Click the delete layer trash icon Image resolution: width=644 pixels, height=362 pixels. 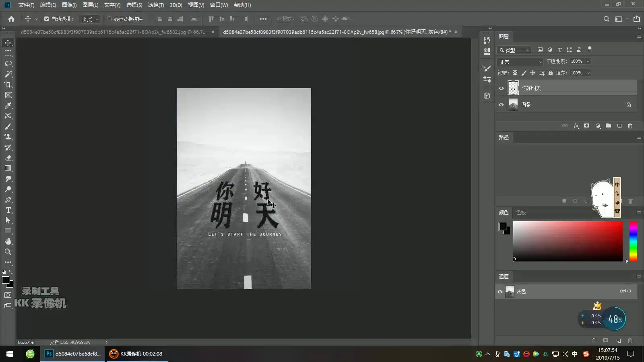630,126
